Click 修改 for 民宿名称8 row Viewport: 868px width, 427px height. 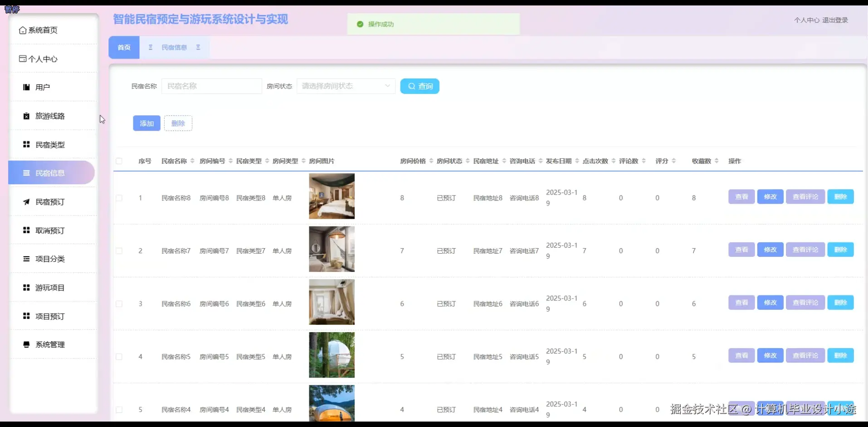[770, 197]
